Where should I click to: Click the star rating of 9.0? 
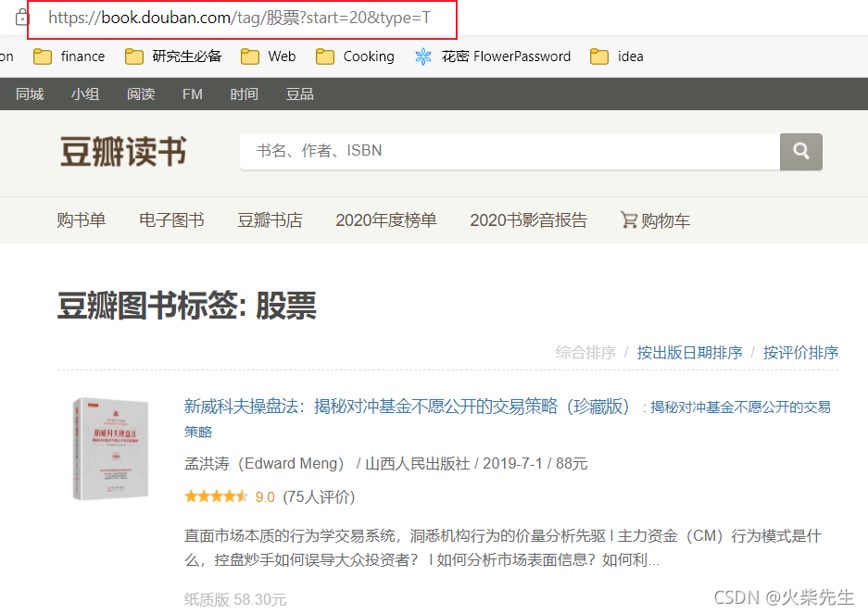216,496
